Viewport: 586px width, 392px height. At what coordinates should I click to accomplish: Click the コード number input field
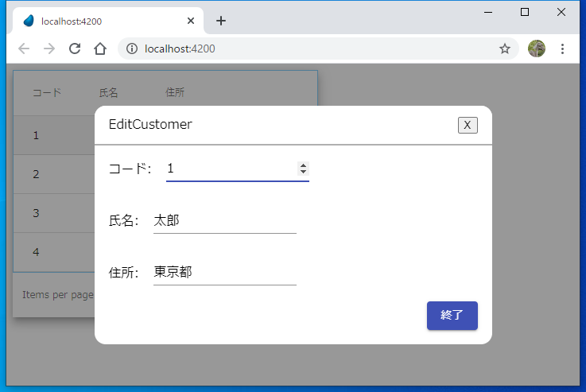[231, 169]
